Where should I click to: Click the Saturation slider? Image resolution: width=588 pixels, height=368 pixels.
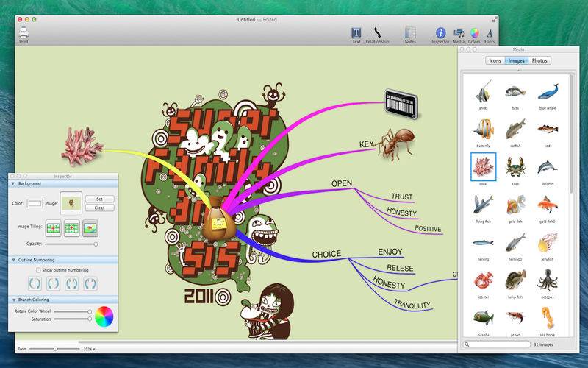click(x=73, y=319)
